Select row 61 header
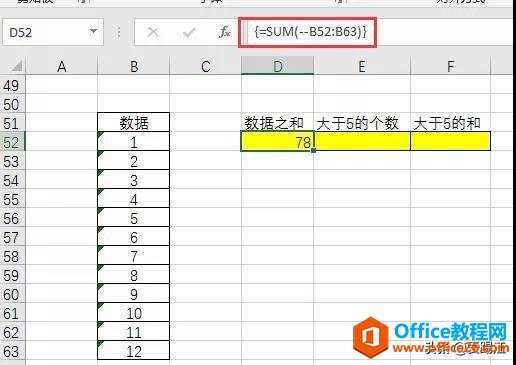Screen dimensions: 516x365 12,313
